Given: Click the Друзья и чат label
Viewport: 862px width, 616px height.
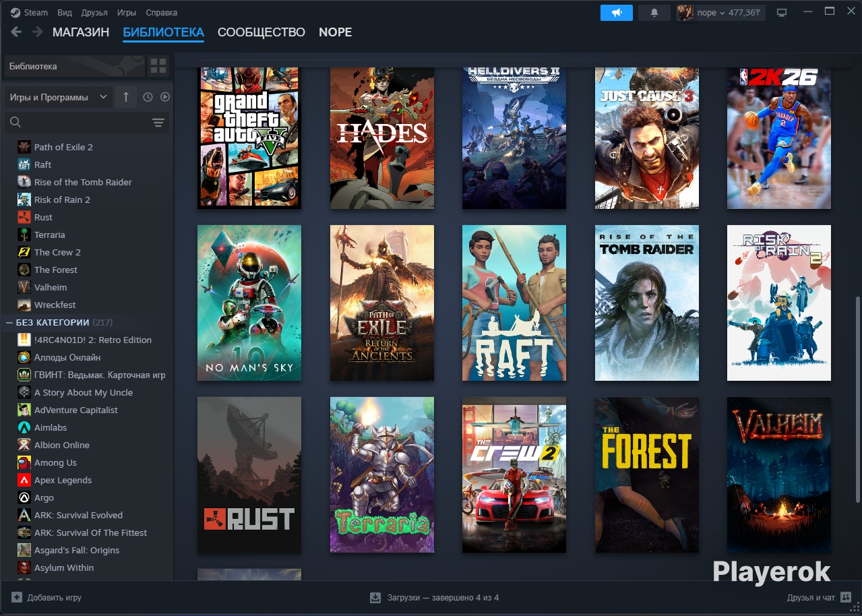Looking at the screenshot, I should click(x=811, y=597).
